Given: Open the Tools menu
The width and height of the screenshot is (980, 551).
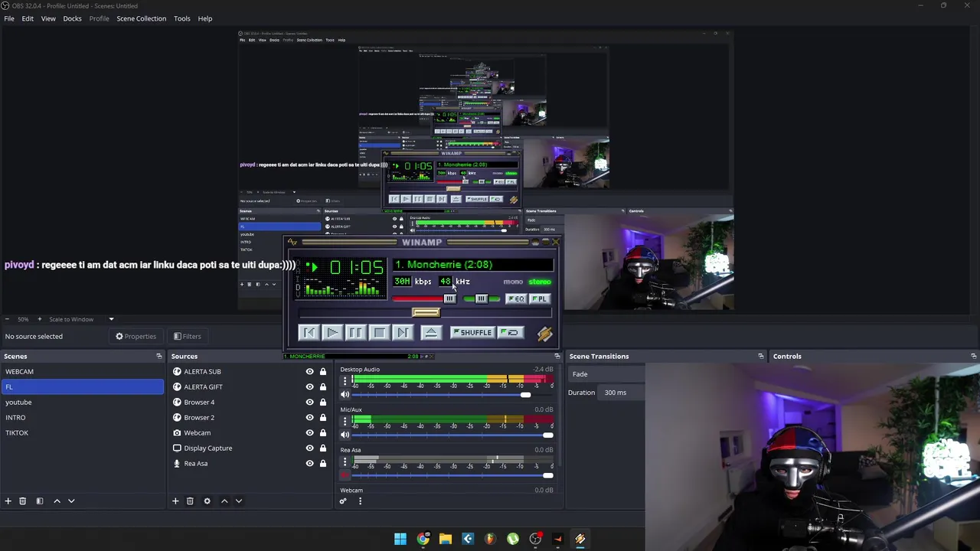Looking at the screenshot, I should [x=182, y=18].
